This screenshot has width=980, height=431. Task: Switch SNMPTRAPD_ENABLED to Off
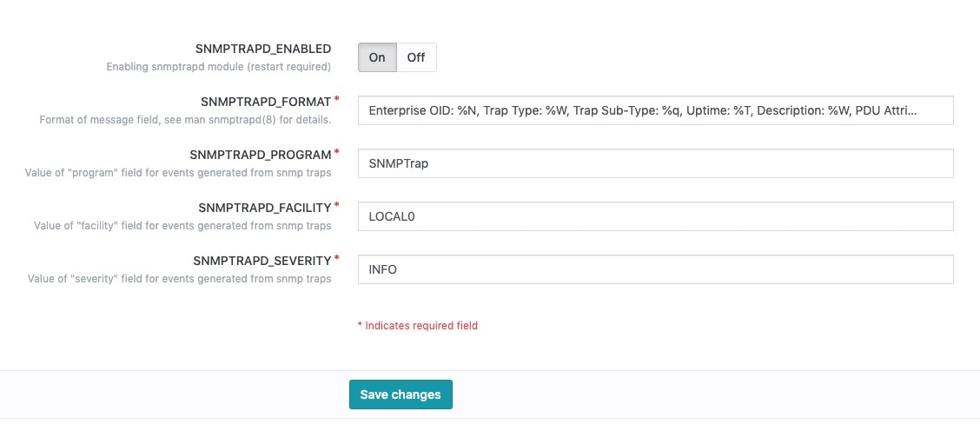(416, 57)
